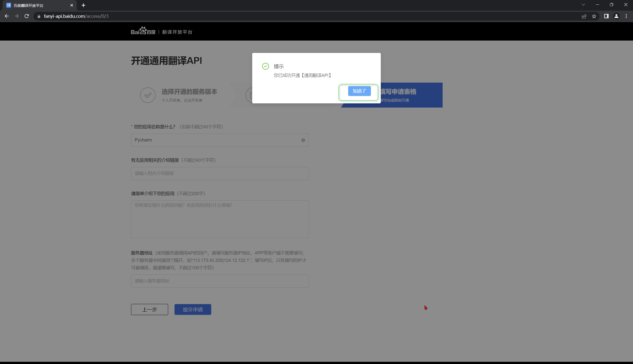
Task: Click the 请输入服务器地址 input field
Action: (220, 281)
